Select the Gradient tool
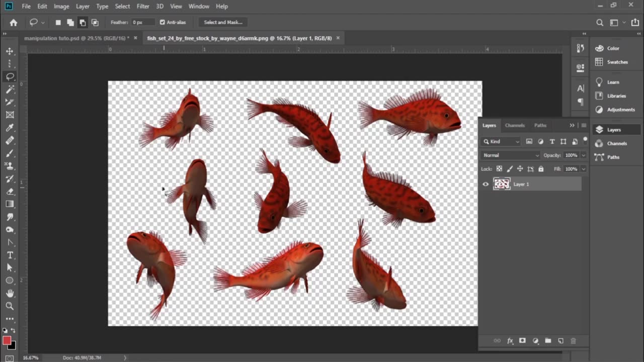Viewport: 644px width, 362px height. [x=10, y=204]
